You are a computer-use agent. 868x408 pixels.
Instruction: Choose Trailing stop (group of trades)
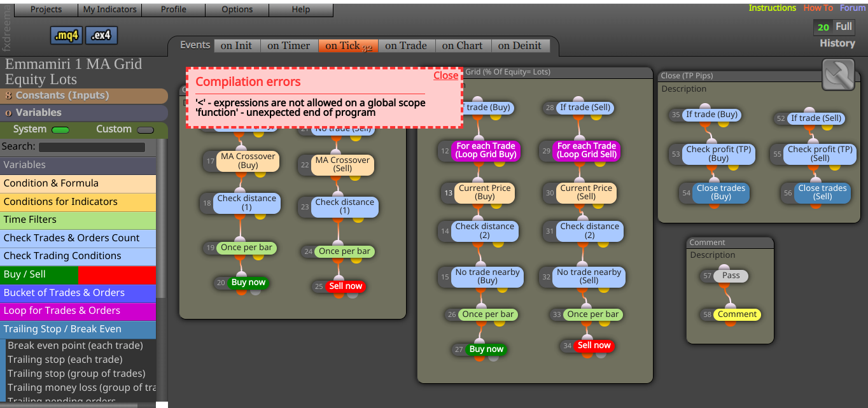76,374
